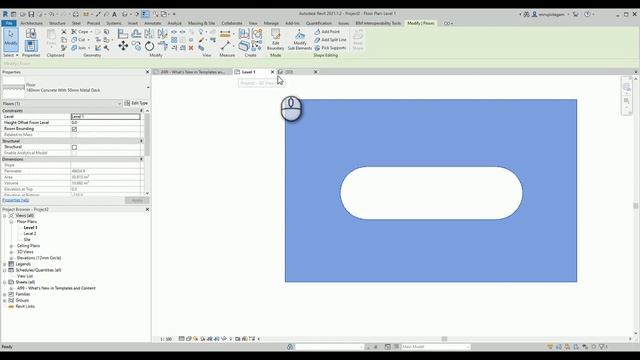This screenshot has width=640, height=360.
Task: Expand the Ceiling Plans node
Action: 11,246
